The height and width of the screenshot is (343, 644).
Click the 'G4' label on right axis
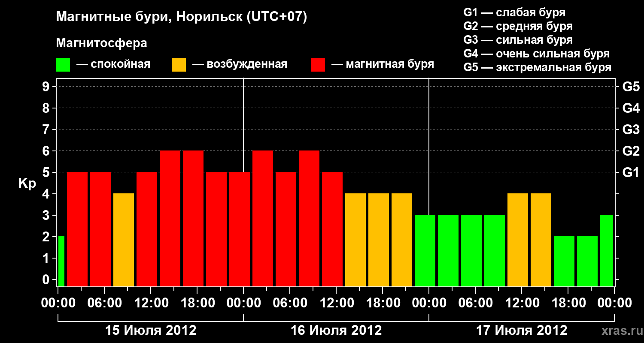631,108
